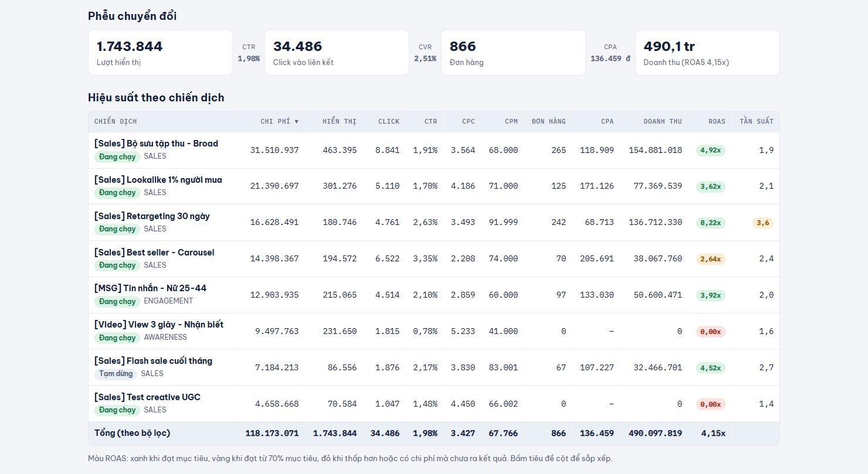Sort by the CHIẾN DỊCH column header
868x474 pixels.
tap(116, 121)
